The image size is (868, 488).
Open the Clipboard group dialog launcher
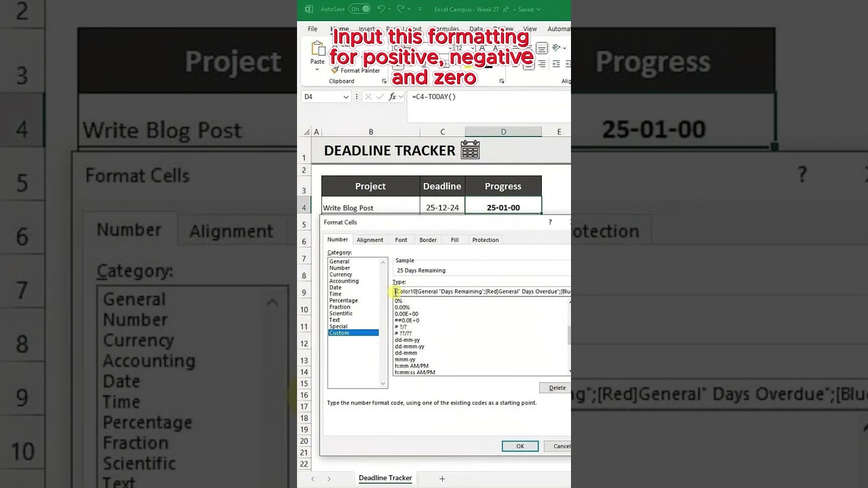pos(384,81)
